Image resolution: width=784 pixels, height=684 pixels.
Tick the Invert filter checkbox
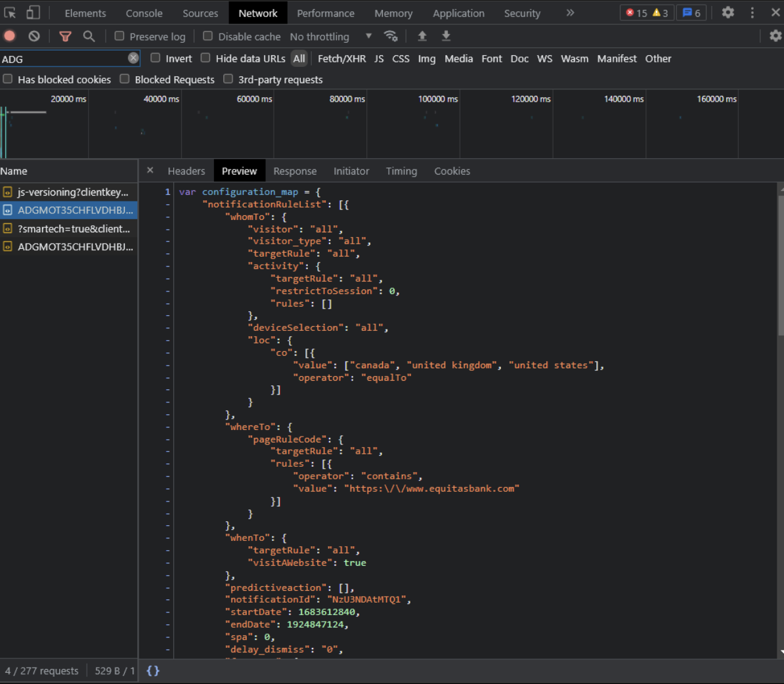pos(156,58)
